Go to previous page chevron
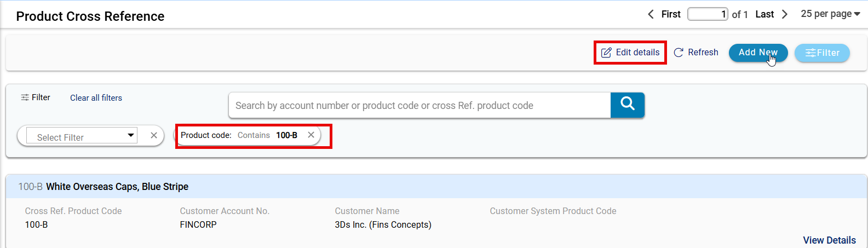The image size is (868, 248). [x=651, y=14]
